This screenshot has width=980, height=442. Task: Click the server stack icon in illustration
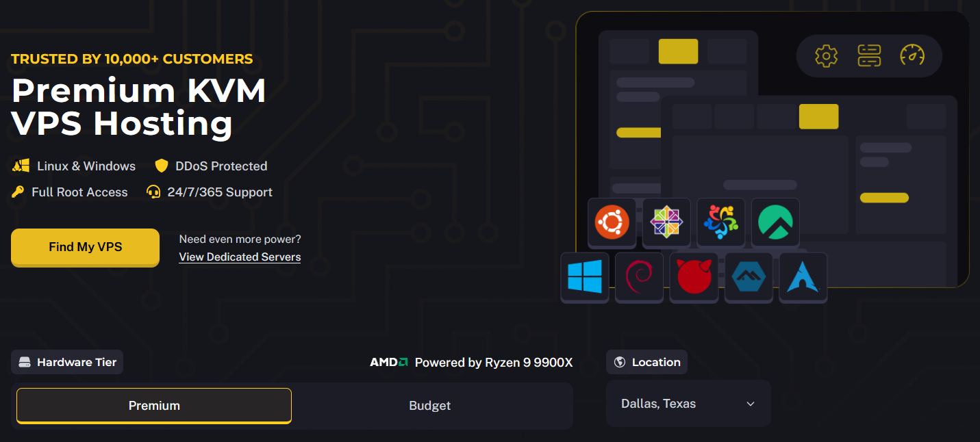coord(869,56)
